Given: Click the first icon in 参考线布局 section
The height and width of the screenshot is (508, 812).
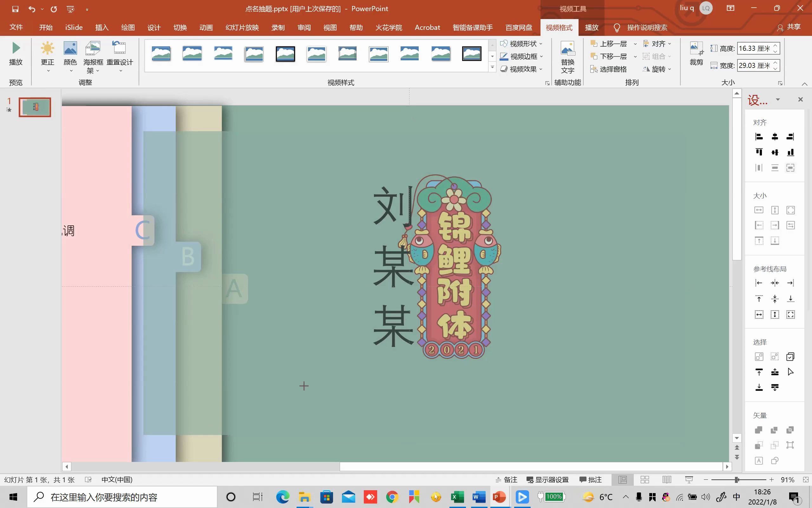Looking at the screenshot, I should point(759,283).
